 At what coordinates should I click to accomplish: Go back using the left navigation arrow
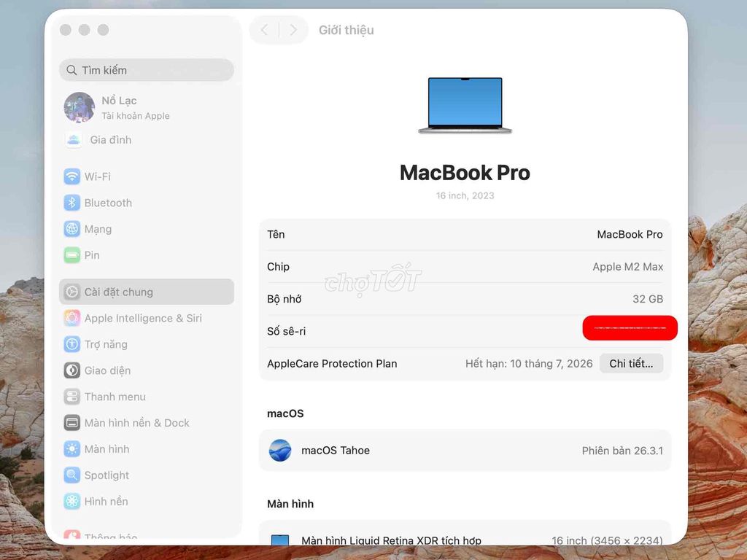(x=264, y=30)
